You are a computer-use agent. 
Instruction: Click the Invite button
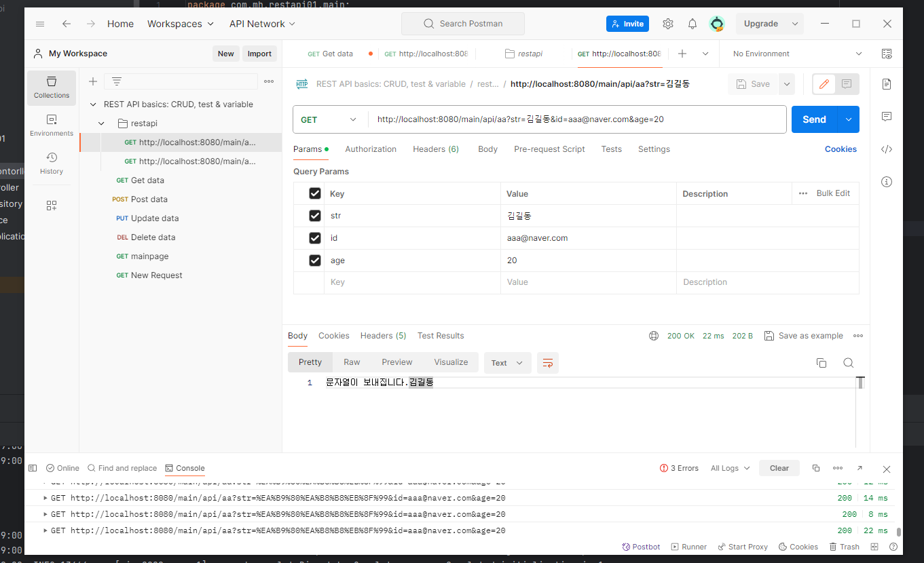tap(627, 24)
